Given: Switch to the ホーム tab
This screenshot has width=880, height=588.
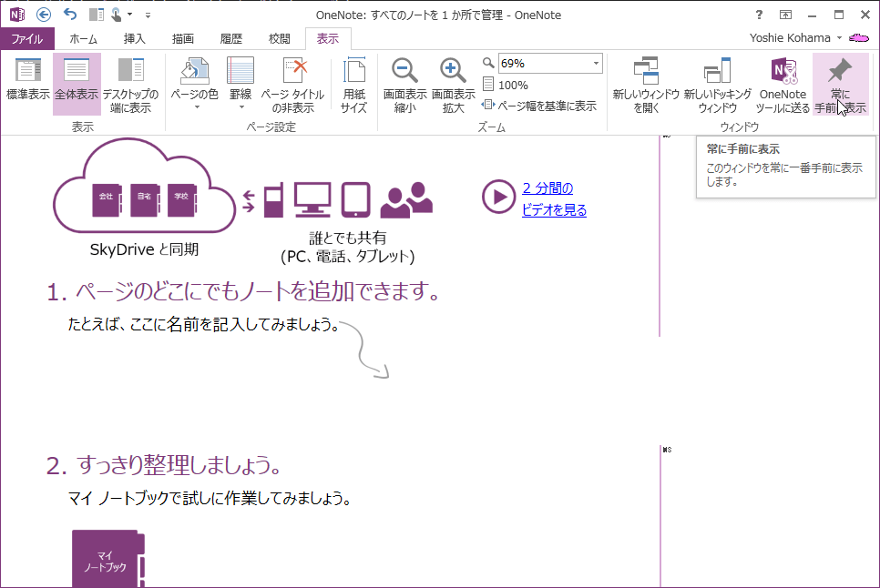Looking at the screenshot, I should (83, 38).
